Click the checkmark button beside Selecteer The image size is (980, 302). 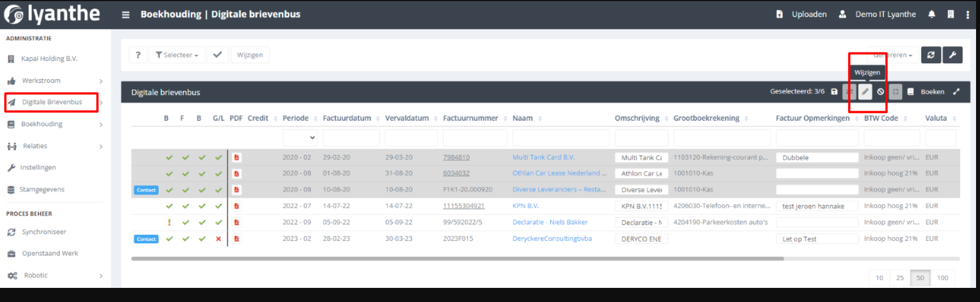(x=217, y=55)
